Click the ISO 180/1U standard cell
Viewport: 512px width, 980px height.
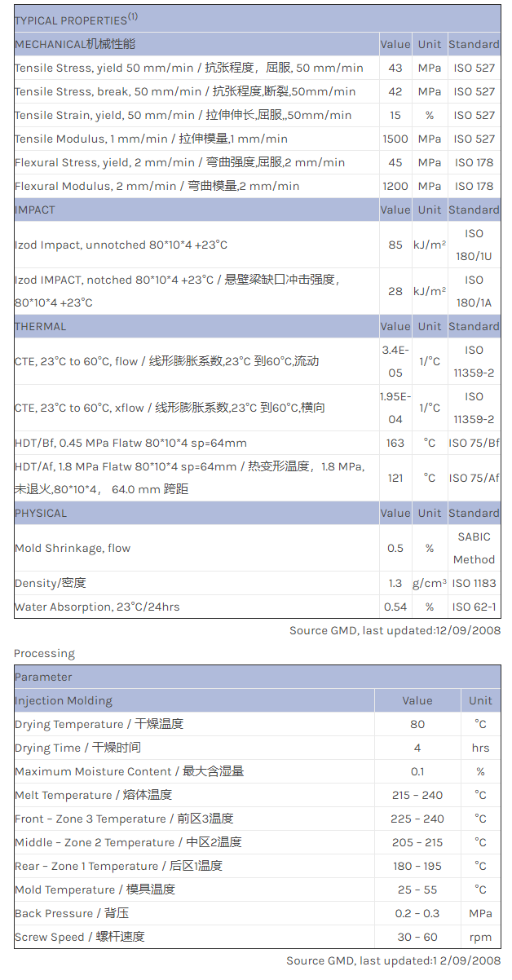pos(474,245)
